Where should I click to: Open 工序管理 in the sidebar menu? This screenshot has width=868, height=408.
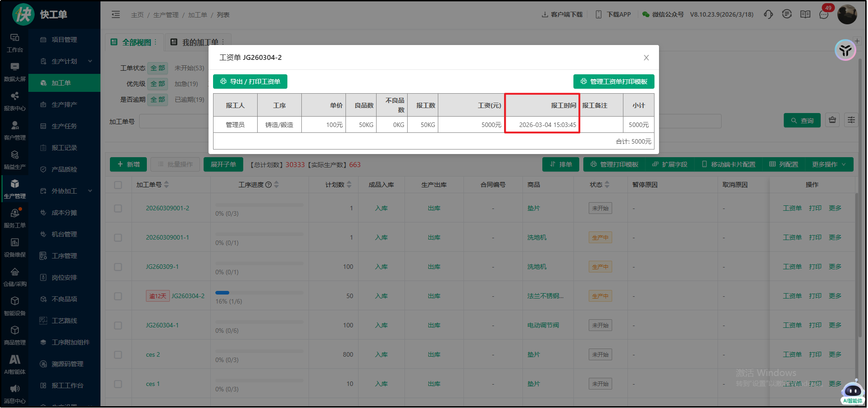point(64,256)
